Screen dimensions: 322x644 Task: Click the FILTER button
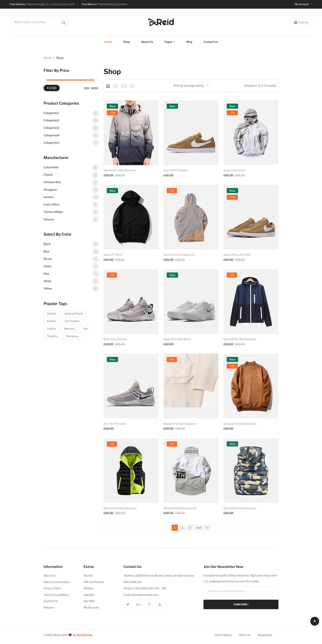coord(51,88)
